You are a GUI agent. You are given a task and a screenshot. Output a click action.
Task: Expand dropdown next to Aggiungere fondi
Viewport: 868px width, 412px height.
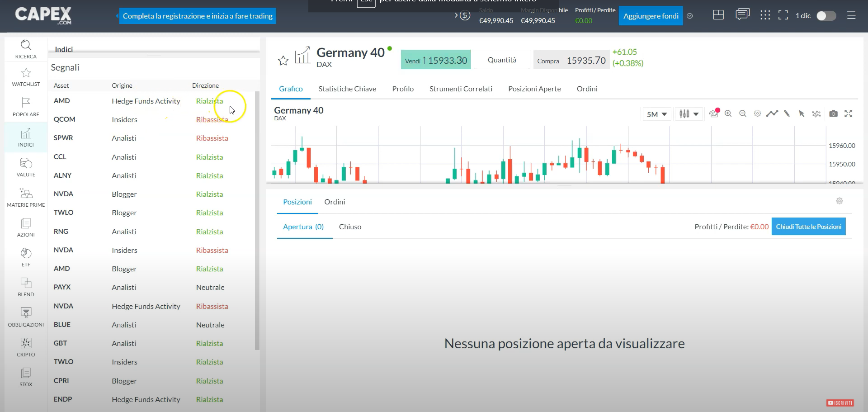coord(690,16)
